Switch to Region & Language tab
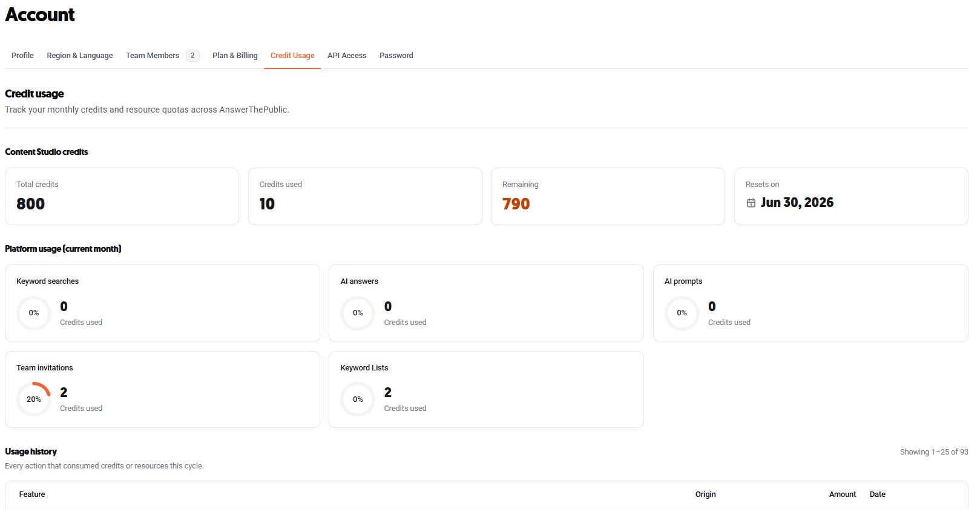This screenshot has width=980, height=509. pos(80,56)
